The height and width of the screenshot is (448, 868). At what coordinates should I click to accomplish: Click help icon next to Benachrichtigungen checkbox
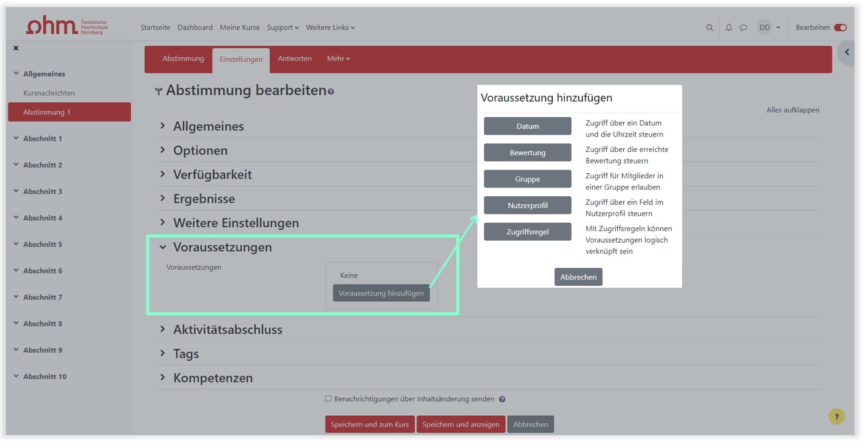(x=502, y=399)
